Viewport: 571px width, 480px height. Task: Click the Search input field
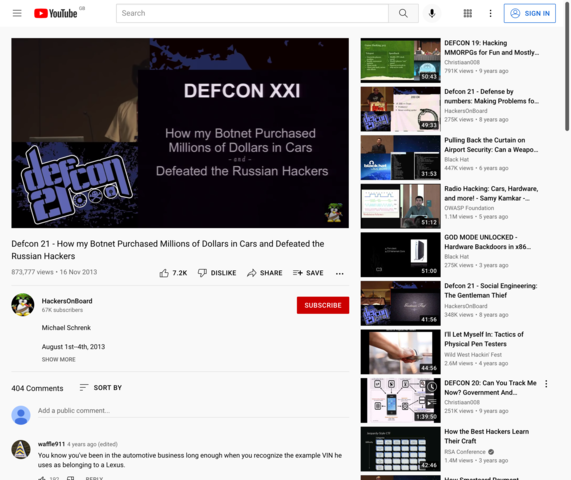[252, 13]
